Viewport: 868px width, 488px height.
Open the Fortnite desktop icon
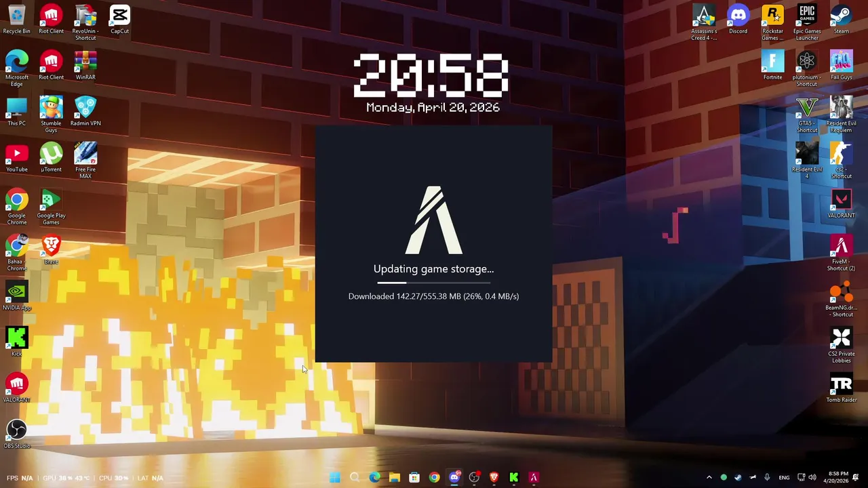772,65
